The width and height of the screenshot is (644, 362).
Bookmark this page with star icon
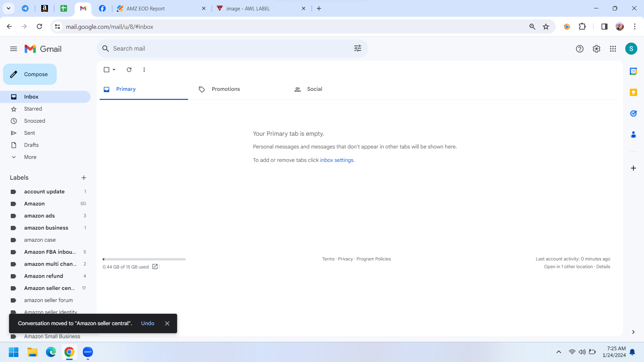[546, 27]
